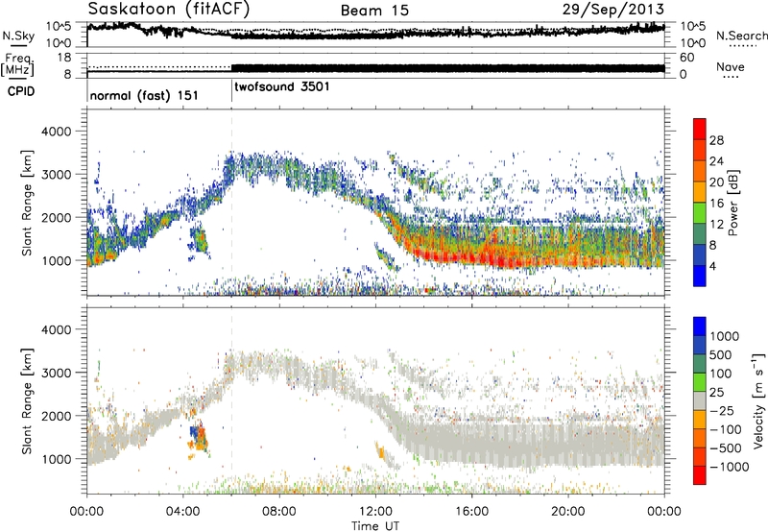Click the '4000' tick in power panel
768x532 pixels.
(56, 132)
